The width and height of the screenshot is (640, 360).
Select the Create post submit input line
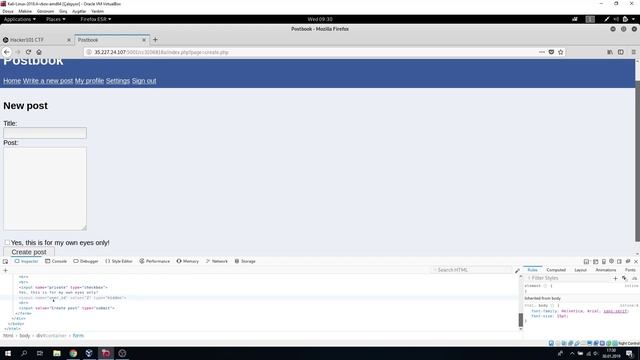tap(67, 308)
